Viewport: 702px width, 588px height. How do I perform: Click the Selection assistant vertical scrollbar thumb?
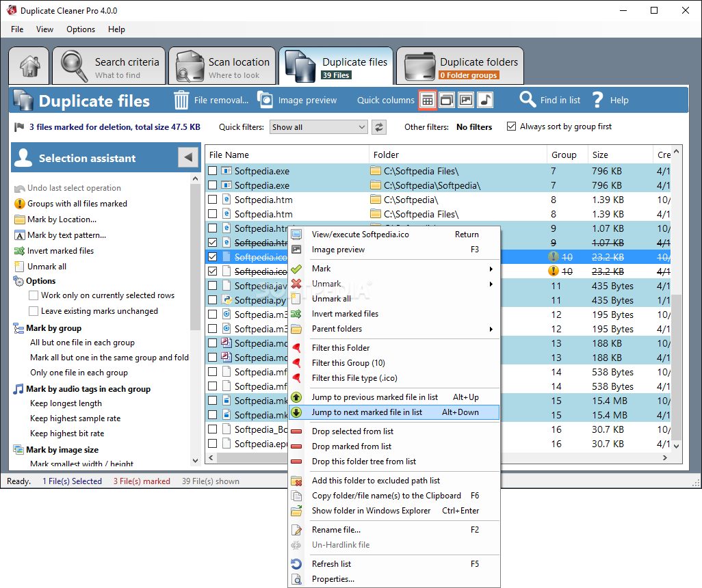195,257
